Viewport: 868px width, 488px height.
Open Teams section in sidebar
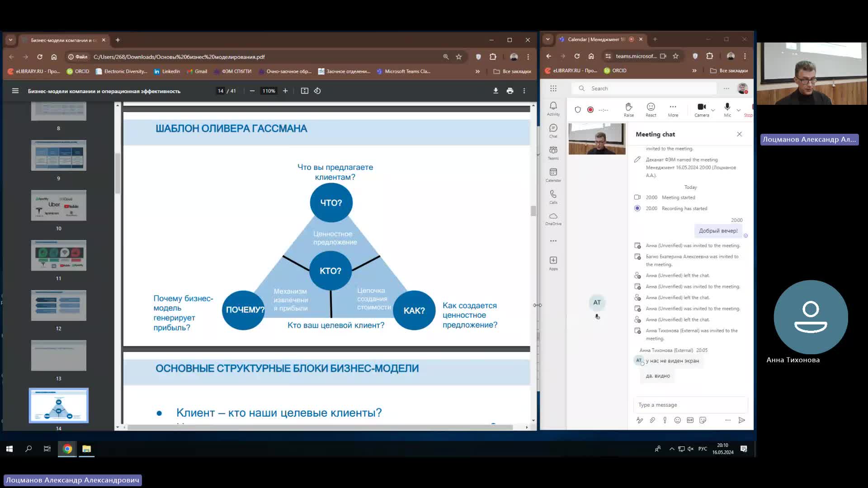point(553,153)
